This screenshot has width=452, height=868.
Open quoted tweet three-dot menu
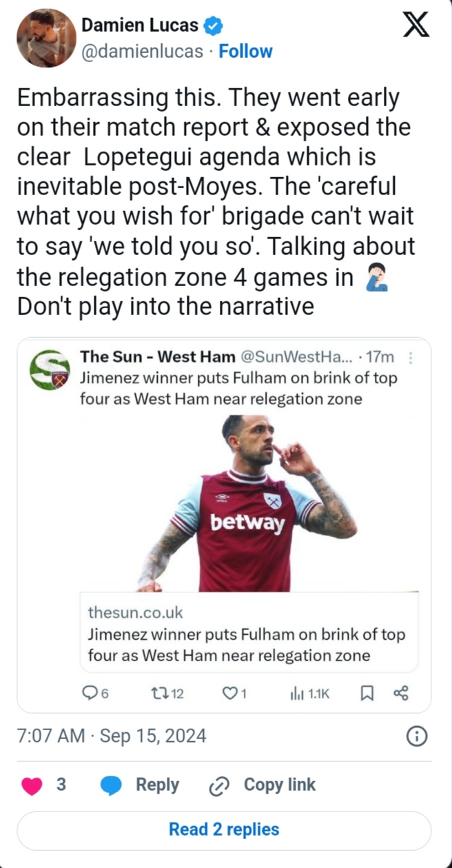click(411, 358)
